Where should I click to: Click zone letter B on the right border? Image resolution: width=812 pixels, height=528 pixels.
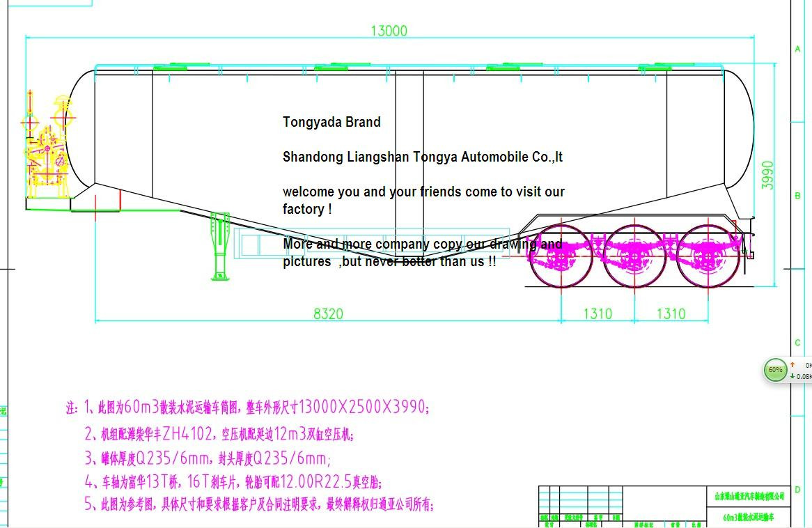(797, 196)
